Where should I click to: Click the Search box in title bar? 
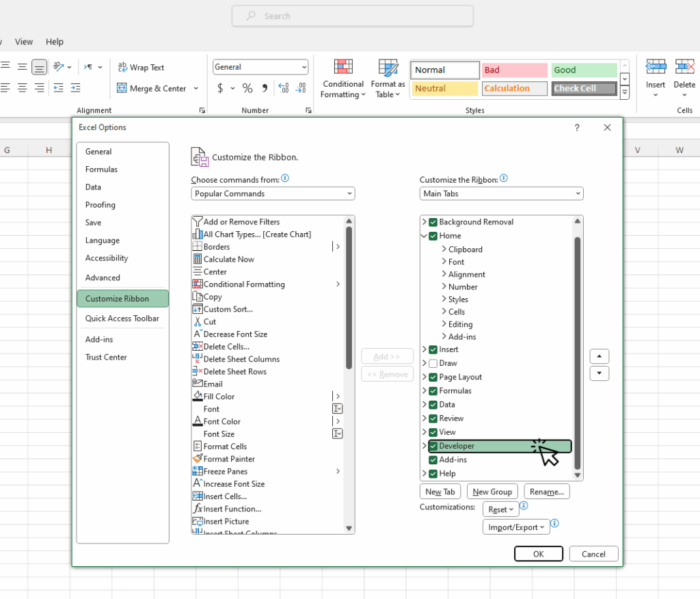[x=353, y=16]
